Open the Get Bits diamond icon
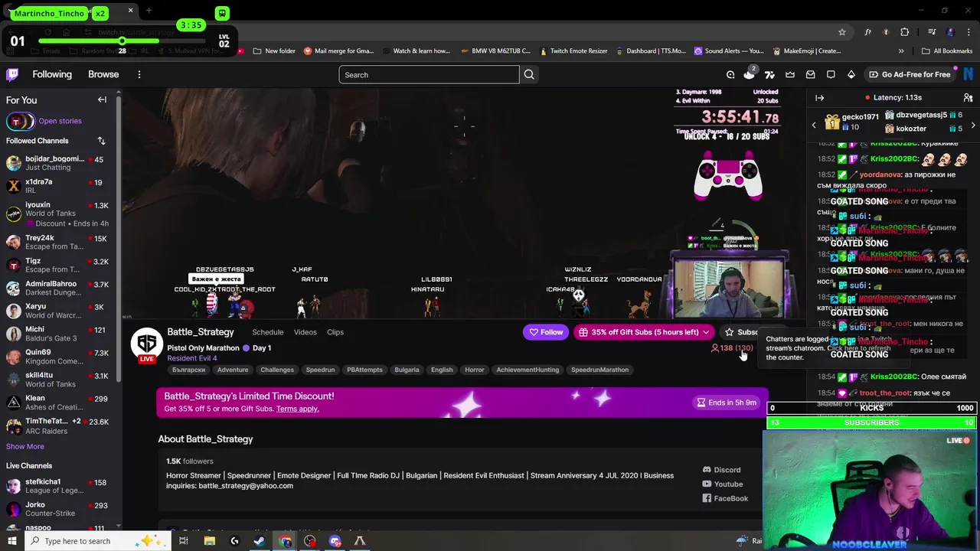980x551 pixels. click(x=851, y=74)
